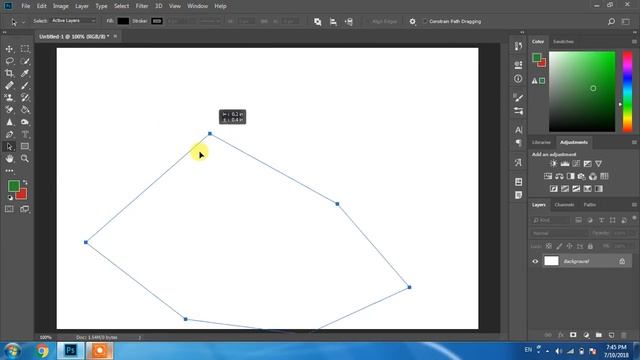Image resolution: width=640 pixels, height=360 pixels.
Task: Switch to the Paths tab
Action: (589, 204)
